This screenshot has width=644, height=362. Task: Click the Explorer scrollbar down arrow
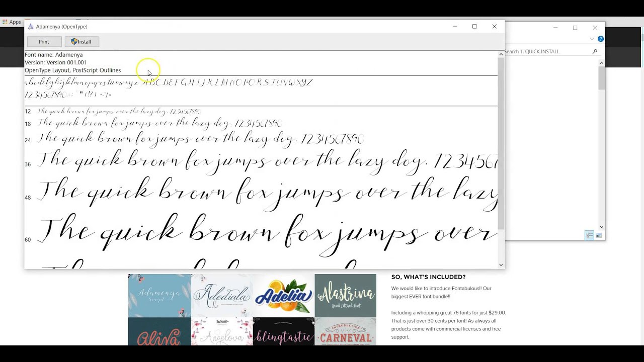coord(602,227)
